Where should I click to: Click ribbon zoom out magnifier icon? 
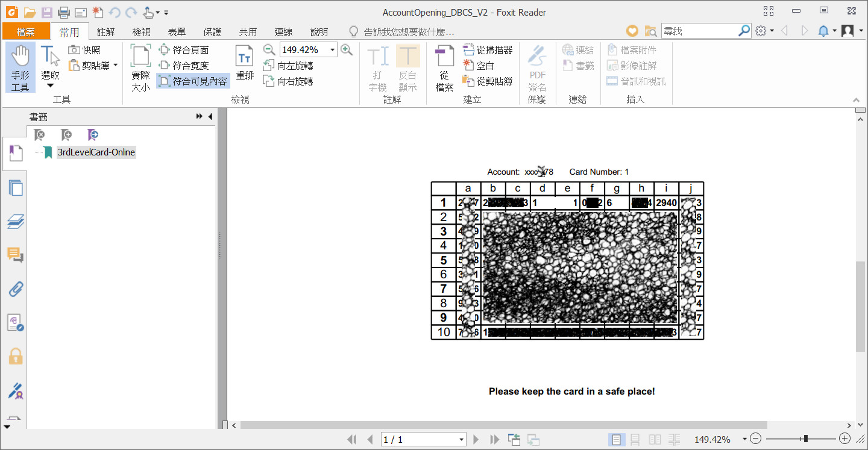(x=269, y=50)
